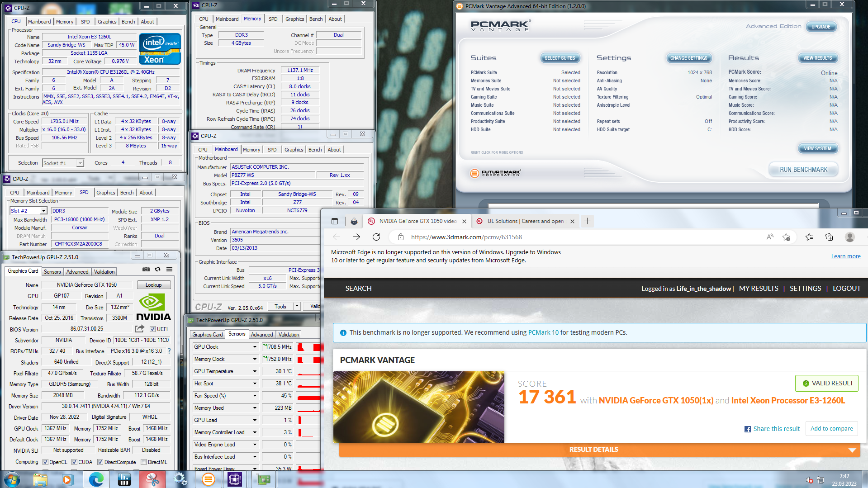Open the Edge tab actions menu icon
Viewport: 868px width, 488px height.
point(335,221)
